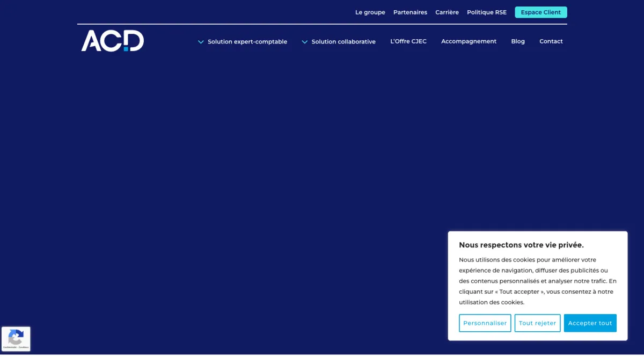This screenshot has width=644, height=357.
Task: Open the Solution expert-comptable menu
Action: (x=247, y=41)
